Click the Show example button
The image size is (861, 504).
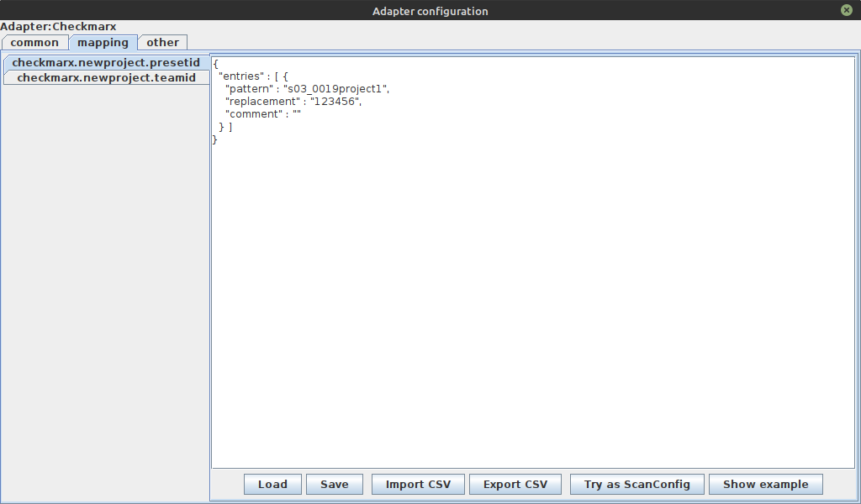(765, 484)
